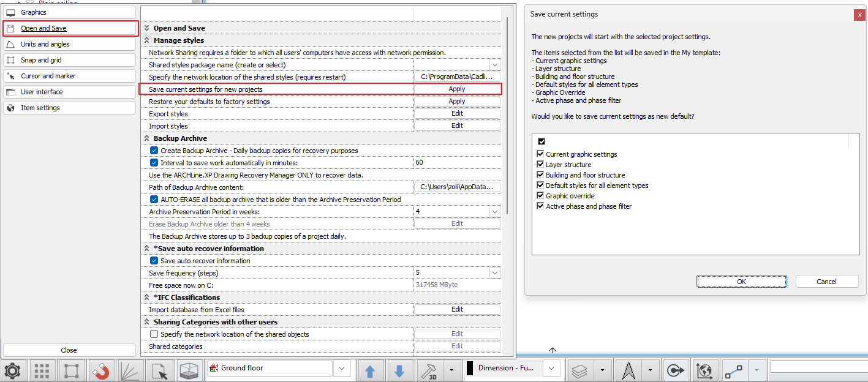Open the Units and angles category
The height and width of the screenshot is (382, 868).
(x=69, y=44)
